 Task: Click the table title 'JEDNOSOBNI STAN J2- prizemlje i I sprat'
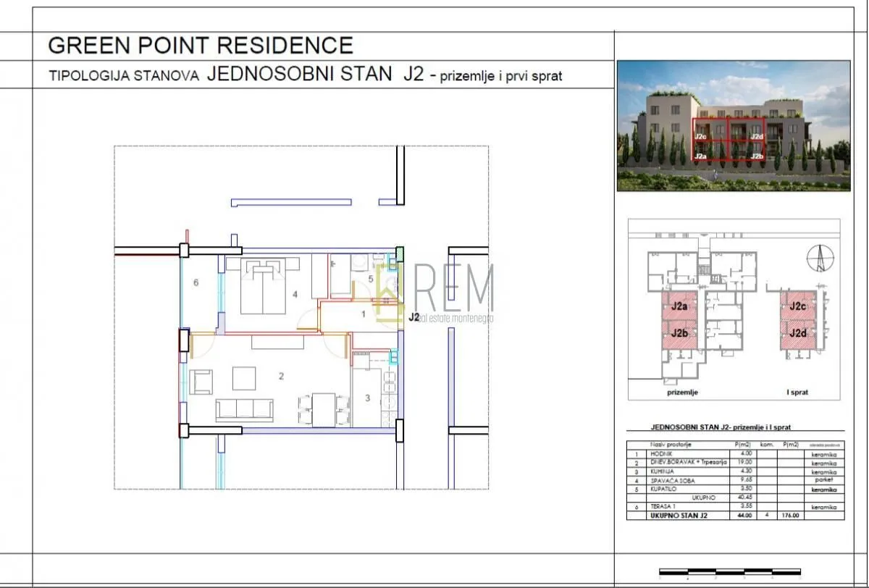tap(721, 428)
